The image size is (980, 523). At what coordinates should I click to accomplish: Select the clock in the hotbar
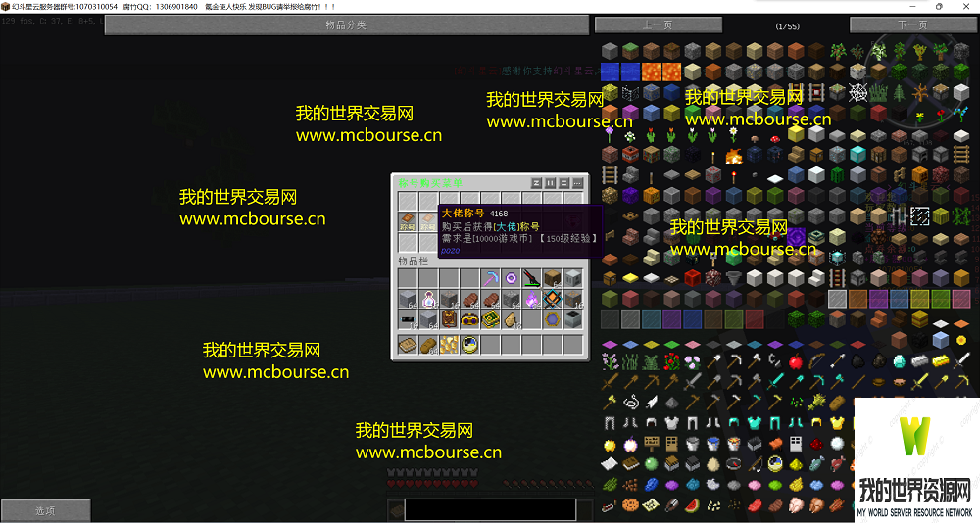[x=469, y=345]
